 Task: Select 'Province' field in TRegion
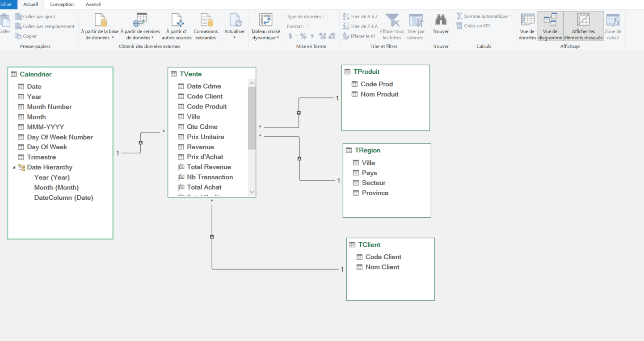coord(370,193)
